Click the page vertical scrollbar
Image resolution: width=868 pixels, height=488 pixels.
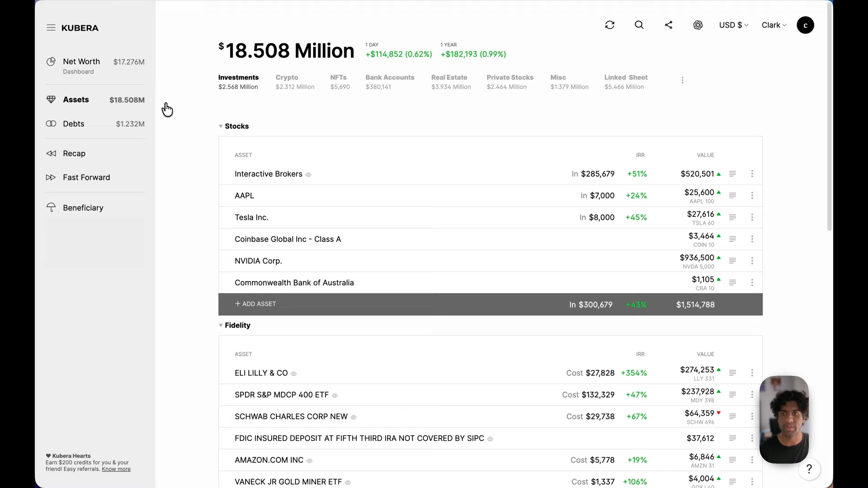click(829, 117)
